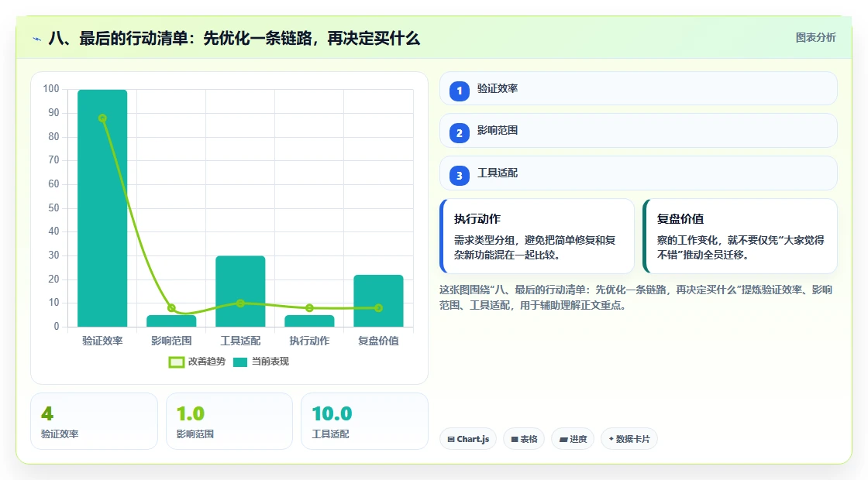Click the stat card showing 1.0 影响范围

click(x=229, y=421)
